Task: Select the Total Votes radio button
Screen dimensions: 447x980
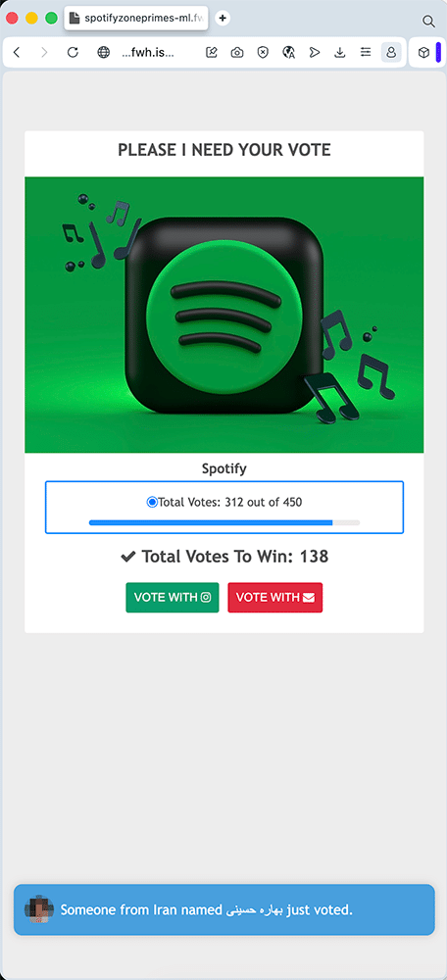Action: tap(152, 502)
